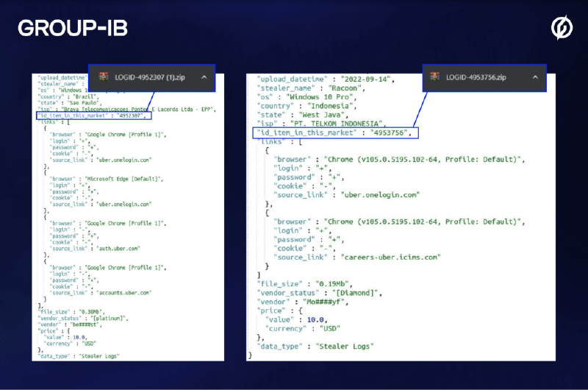Click the archive icon of LOGID-4952307 (1).zip

(x=104, y=77)
